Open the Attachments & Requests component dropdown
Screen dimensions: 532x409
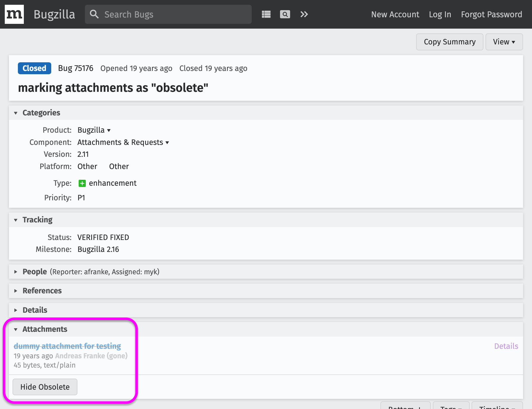tap(123, 142)
